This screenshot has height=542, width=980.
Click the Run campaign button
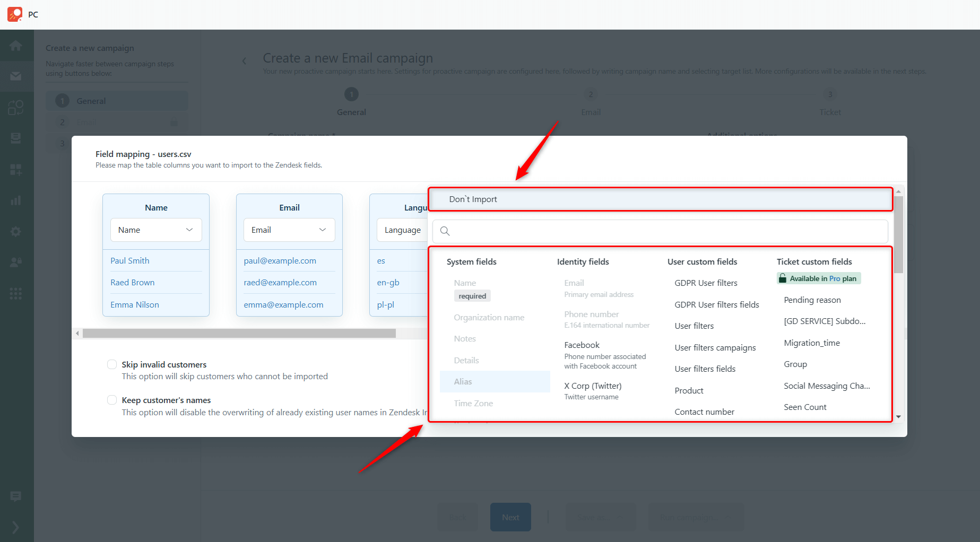[x=696, y=517]
